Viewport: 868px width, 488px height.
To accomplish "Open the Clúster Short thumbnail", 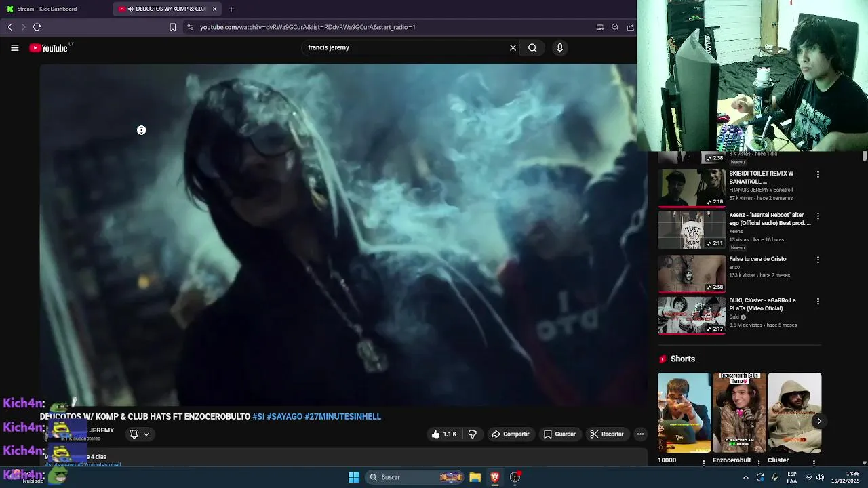I will (x=794, y=413).
